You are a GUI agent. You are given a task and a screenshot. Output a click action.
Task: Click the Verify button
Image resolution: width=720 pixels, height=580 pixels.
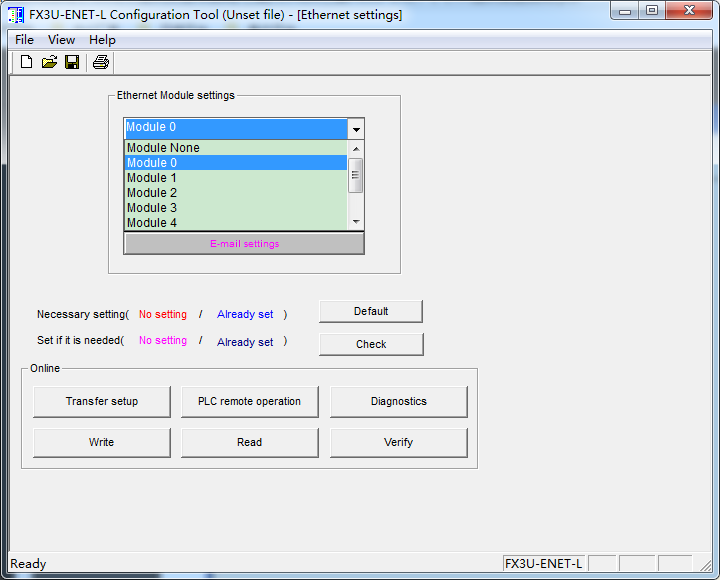click(399, 442)
